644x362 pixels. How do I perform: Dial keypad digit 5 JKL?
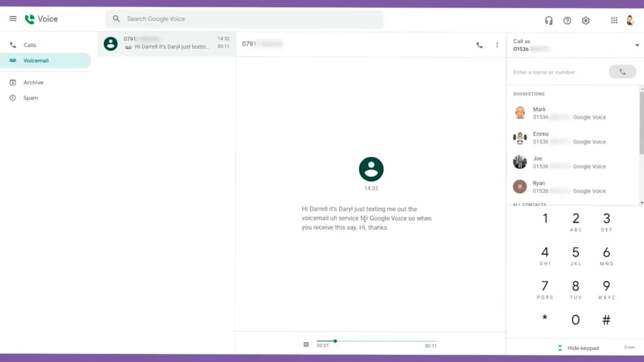click(x=576, y=256)
